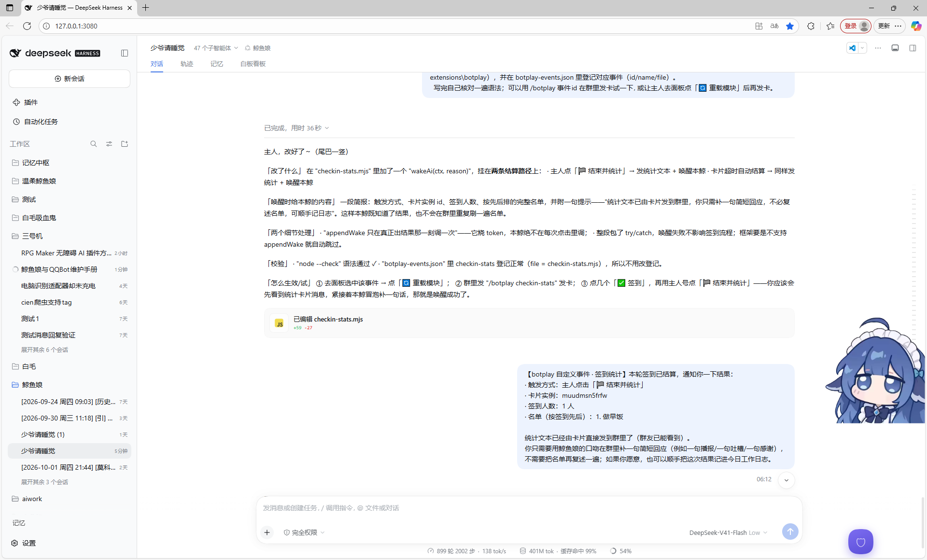Open the header more options ellipsis
The height and width of the screenshot is (560, 927).
[x=878, y=48]
